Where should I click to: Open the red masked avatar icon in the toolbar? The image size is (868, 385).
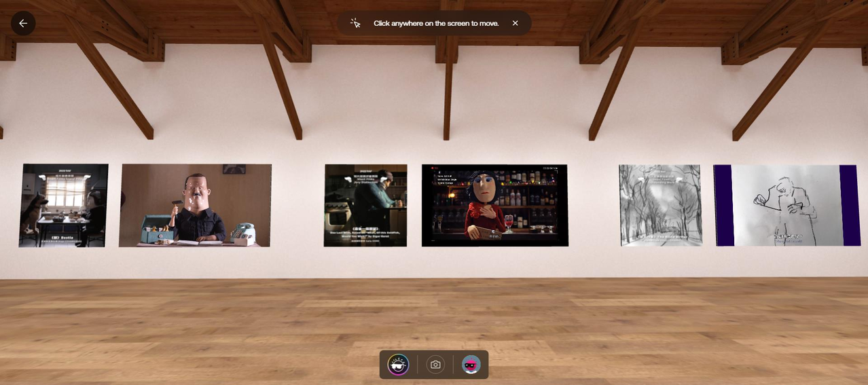(471, 365)
